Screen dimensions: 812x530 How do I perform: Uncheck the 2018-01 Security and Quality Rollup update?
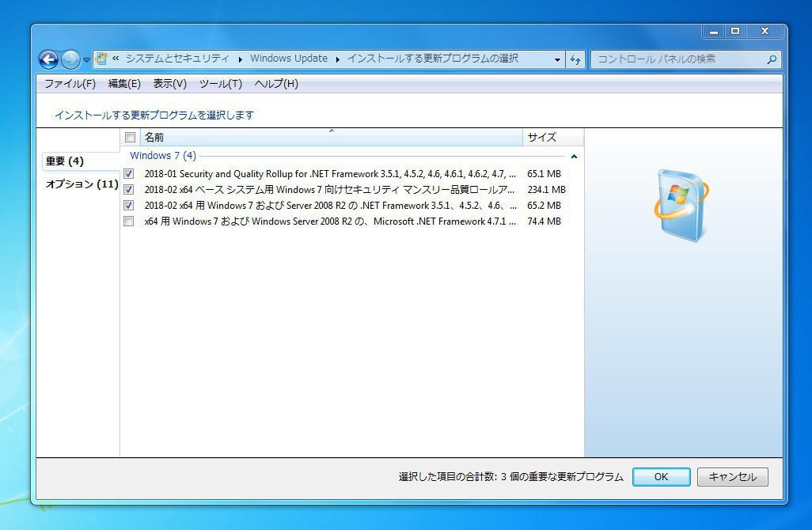coord(129,174)
